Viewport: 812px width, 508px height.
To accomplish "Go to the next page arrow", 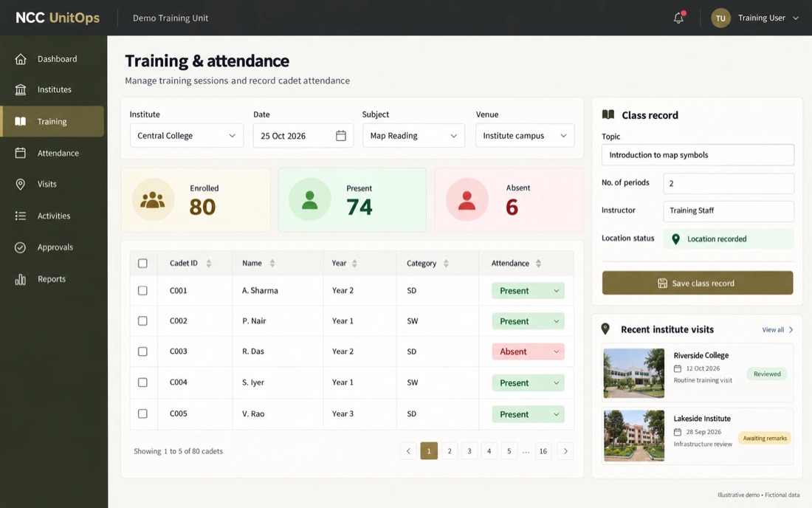I will [x=565, y=451].
